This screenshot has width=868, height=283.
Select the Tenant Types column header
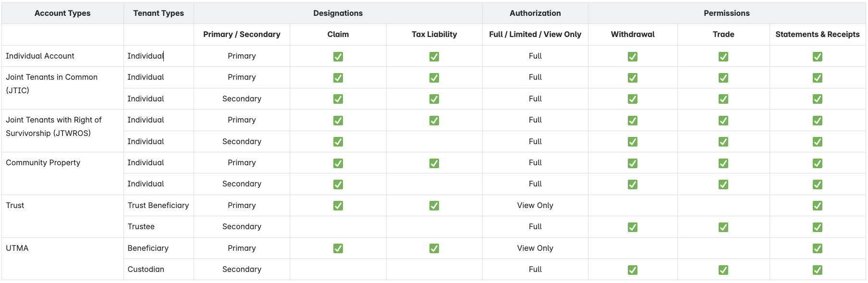pos(159,13)
